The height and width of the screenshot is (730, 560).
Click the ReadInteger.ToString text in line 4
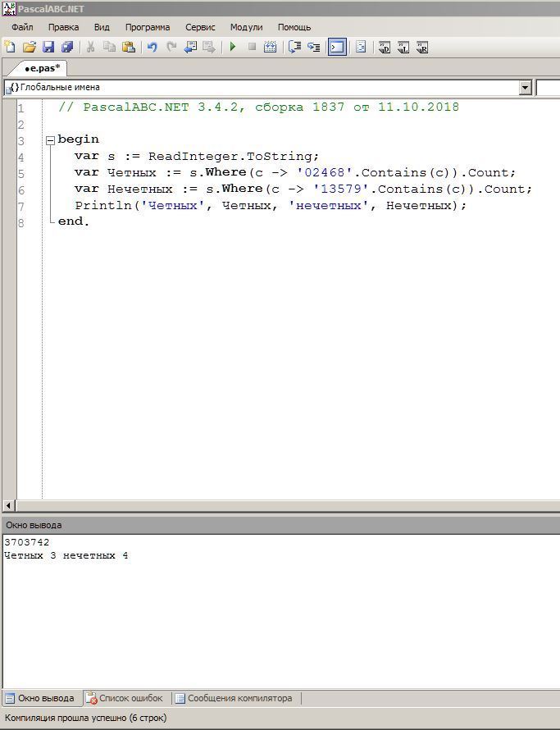point(234,156)
